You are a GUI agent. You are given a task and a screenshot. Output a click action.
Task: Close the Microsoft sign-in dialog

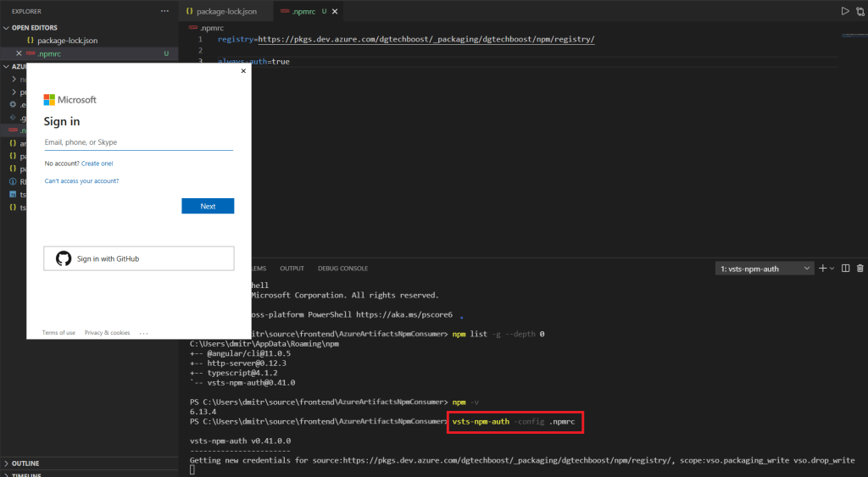243,71
